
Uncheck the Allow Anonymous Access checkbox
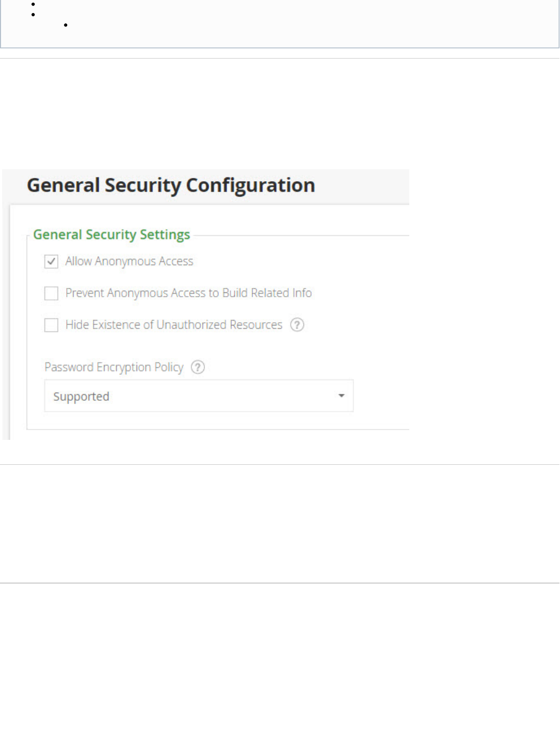pos(52,262)
